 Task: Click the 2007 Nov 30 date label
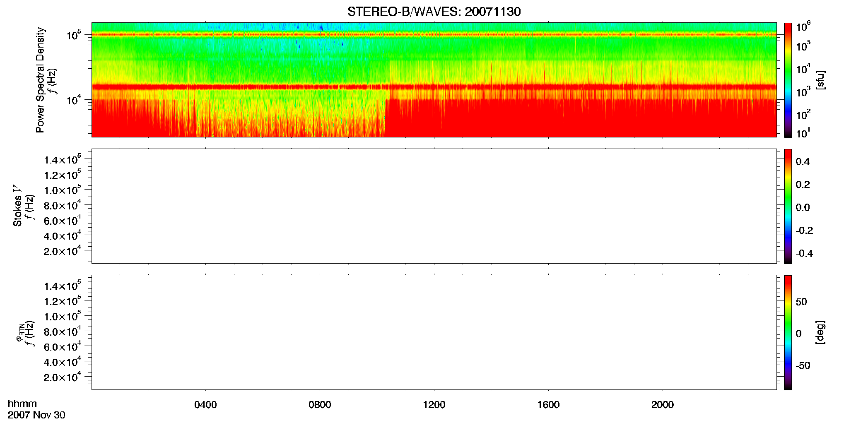point(36,415)
